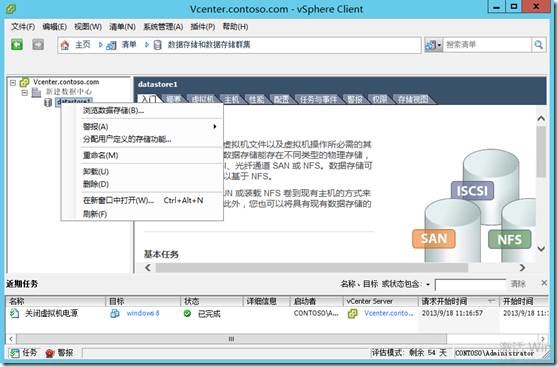558x367 pixels.
Task: Open the 清单(N) menu
Action: pyautogui.click(x=122, y=27)
